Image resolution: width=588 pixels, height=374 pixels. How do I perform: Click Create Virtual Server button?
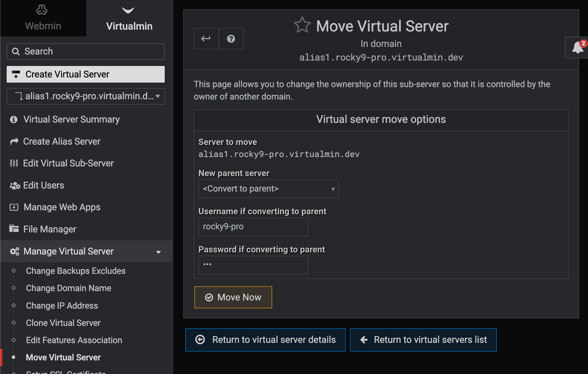[86, 74]
